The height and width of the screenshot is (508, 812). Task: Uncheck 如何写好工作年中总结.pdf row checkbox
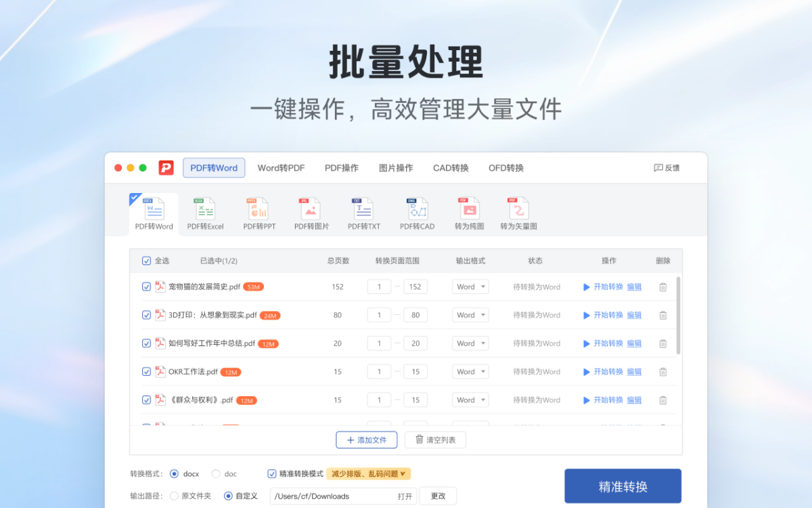point(146,343)
